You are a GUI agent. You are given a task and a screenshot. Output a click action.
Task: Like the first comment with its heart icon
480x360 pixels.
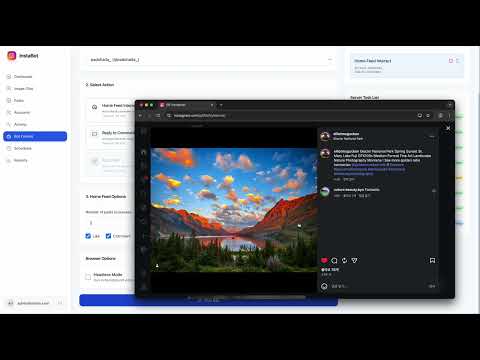pos(434,191)
